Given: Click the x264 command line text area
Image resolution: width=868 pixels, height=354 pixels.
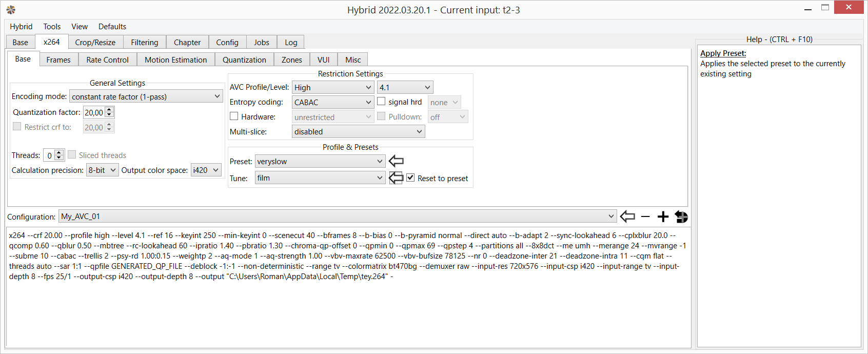Looking at the screenshot, I should point(348,287).
